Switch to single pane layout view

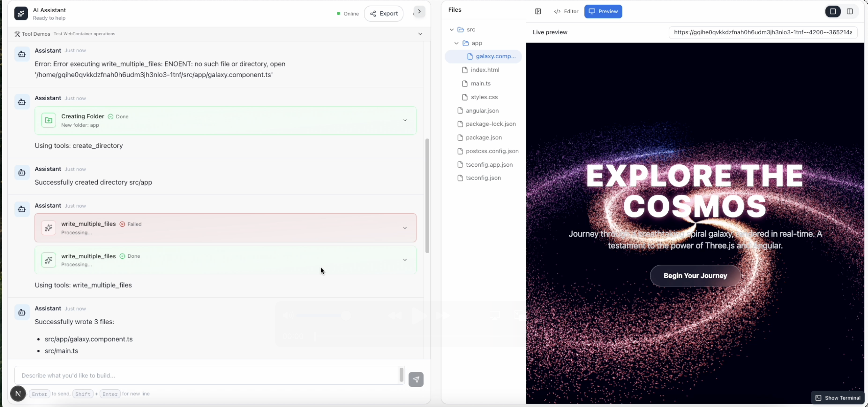pyautogui.click(x=833, y=11)
